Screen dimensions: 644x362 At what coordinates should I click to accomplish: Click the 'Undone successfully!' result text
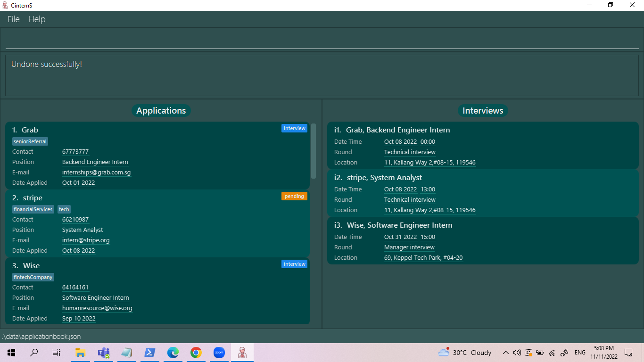click(x=47, y=64)
